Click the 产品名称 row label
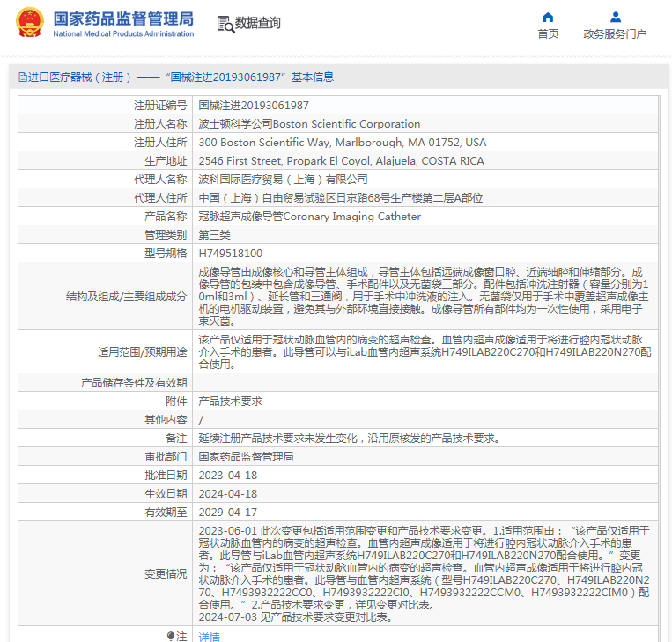Screen dimensions: 672x642 tap(166, 216)
